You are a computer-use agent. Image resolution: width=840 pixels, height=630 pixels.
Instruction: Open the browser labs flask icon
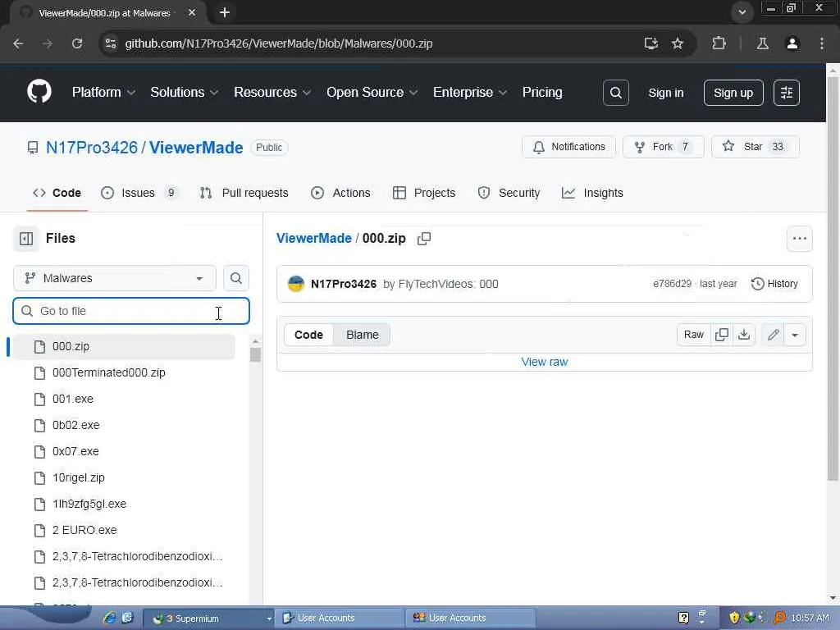[x=762, y=43]
